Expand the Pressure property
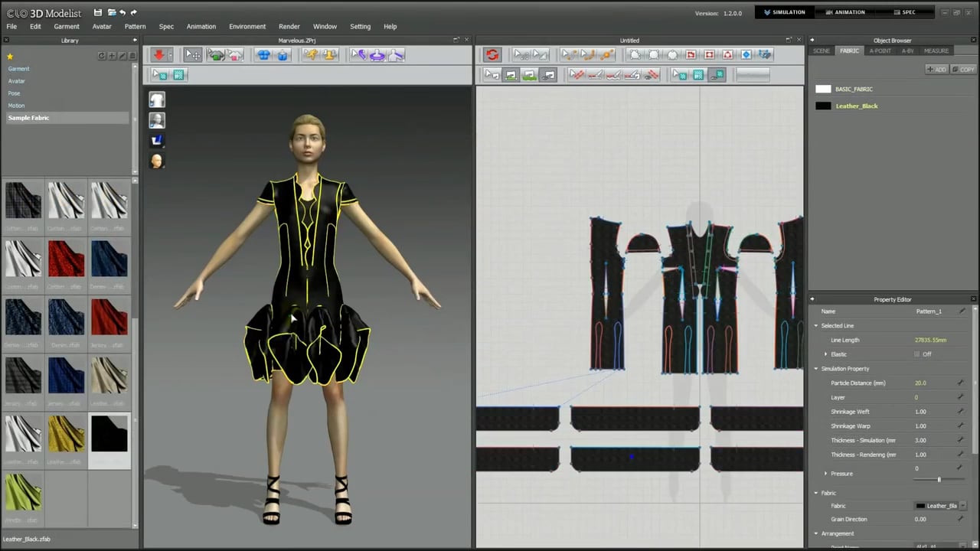Viewport: 980px width, 551px height. 825,474
